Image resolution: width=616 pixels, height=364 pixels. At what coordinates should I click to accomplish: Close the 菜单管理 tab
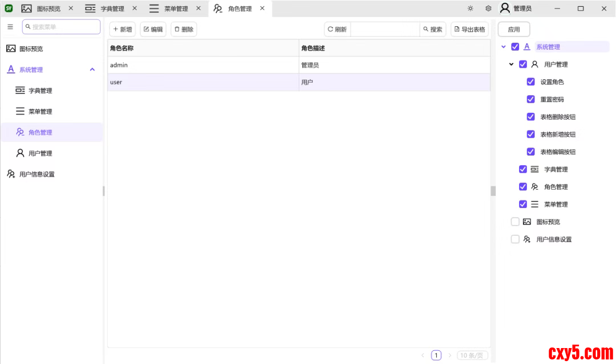coord(198,9)
